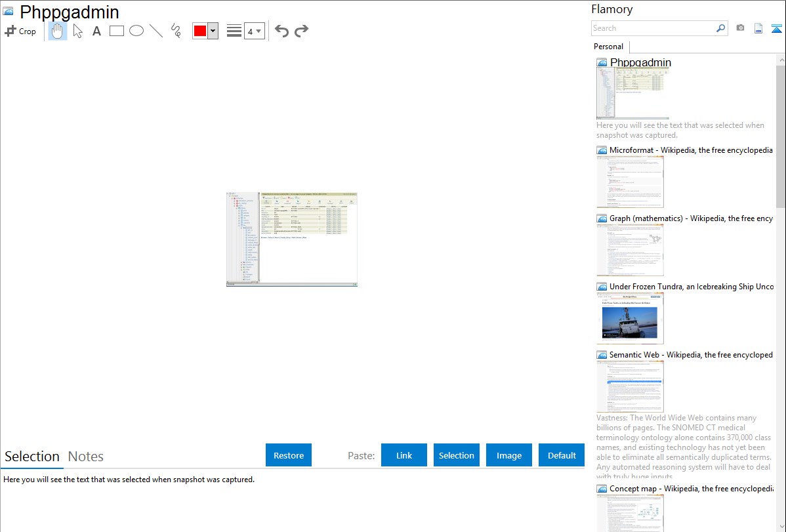Viewport: 786px width, 532px height.
Task: Click inside the Search field
Action: 653,28
